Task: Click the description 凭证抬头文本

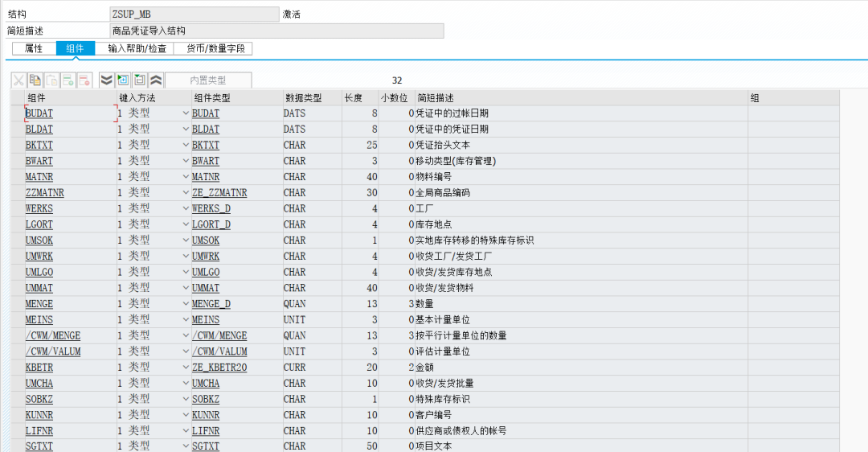Action: point(443,145)
